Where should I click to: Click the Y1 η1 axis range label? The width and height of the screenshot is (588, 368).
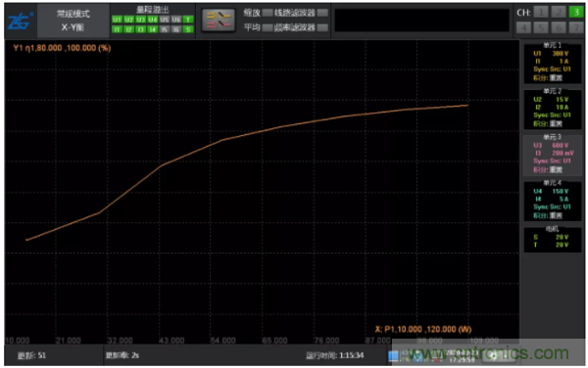coord(63,48)
